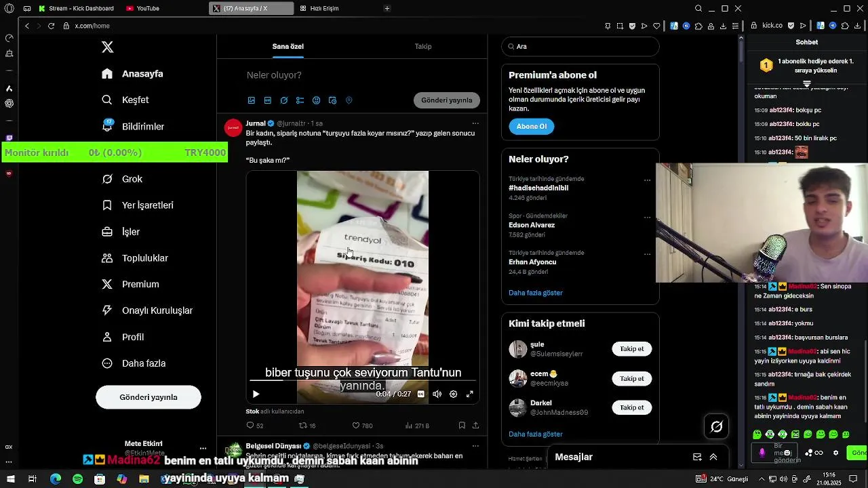Expand the Mesajlar drawer

713,457
